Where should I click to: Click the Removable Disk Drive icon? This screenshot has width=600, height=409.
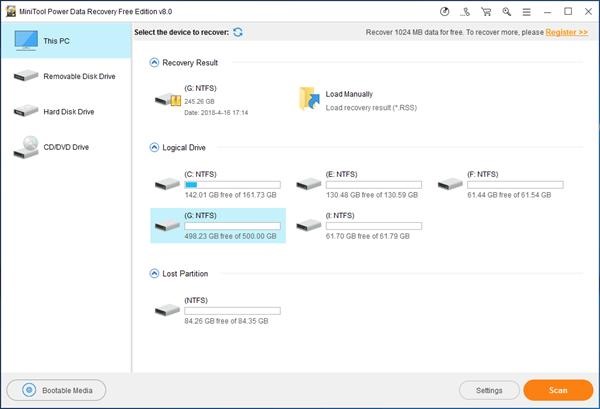point(26,76)
